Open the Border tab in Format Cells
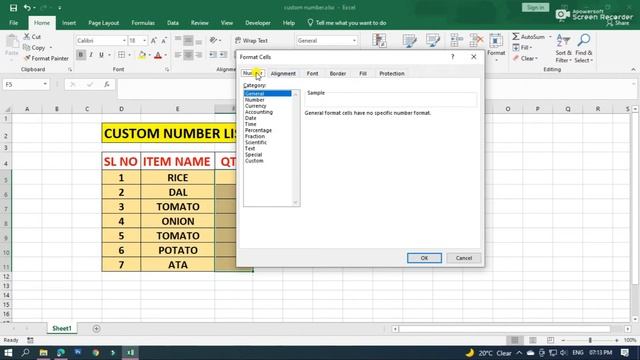Screen dimensions: 640x360 click(x=338, y=73)
